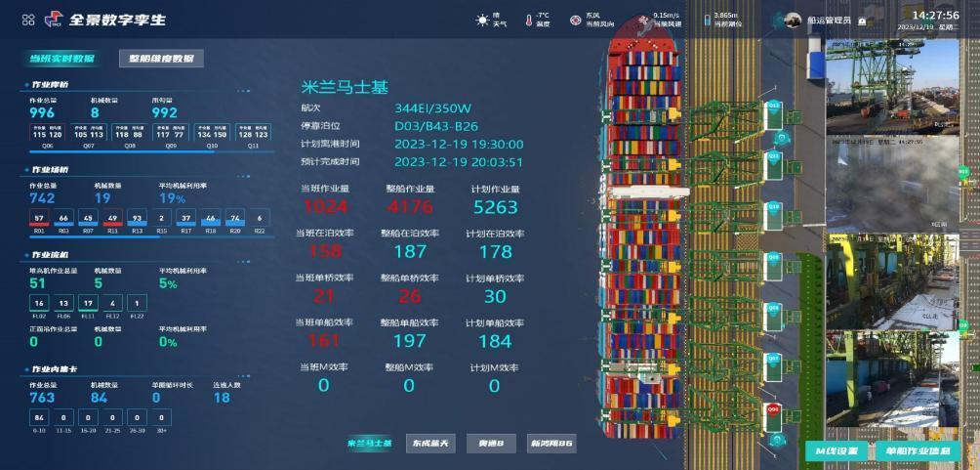Select the 新鸿翔86 vessel button

[551, 445]
